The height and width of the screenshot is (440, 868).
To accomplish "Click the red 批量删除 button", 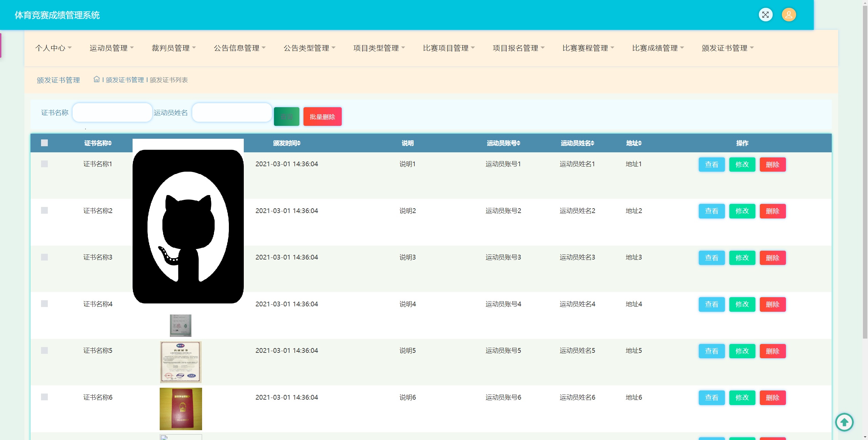I will [x=322, y=117].
